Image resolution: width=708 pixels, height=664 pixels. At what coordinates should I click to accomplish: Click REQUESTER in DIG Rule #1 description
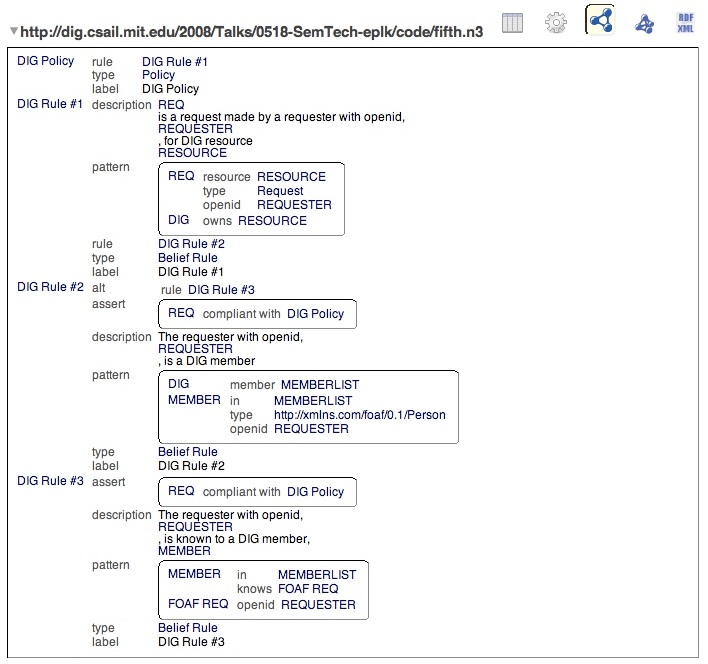click(x=196, y=129)
